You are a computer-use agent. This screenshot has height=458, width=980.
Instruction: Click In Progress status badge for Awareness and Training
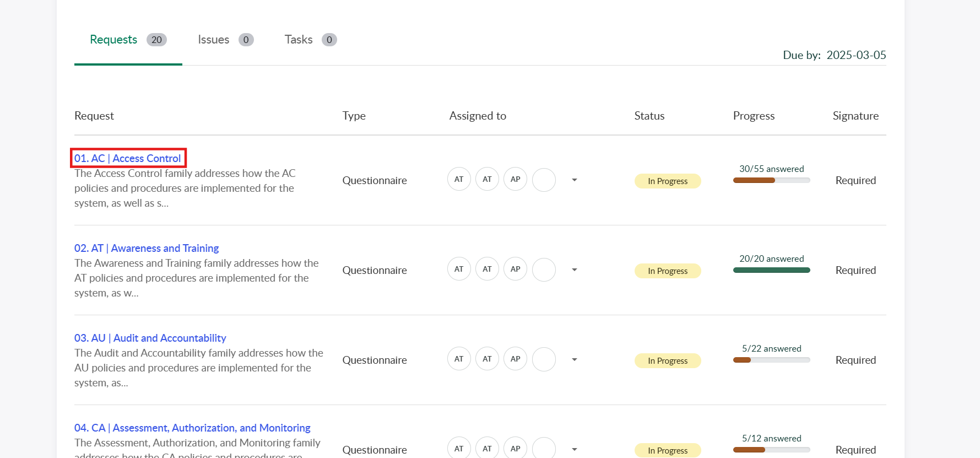[x=668, y=271]
